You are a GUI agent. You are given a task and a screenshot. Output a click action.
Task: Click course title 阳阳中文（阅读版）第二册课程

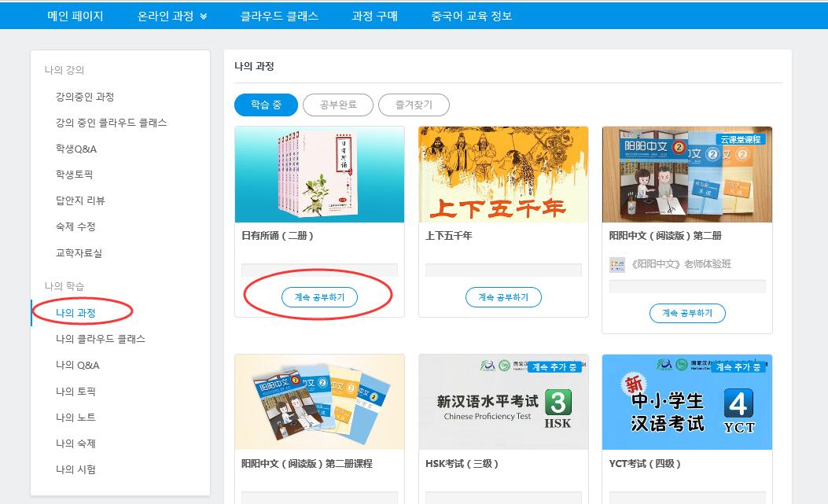307,464
